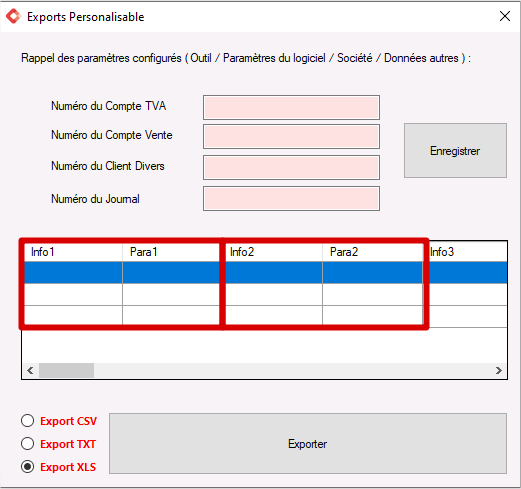Viewport: 521px width, 489px height.
Task: Click the Info1 column header
Action: [x=73, y=252]
